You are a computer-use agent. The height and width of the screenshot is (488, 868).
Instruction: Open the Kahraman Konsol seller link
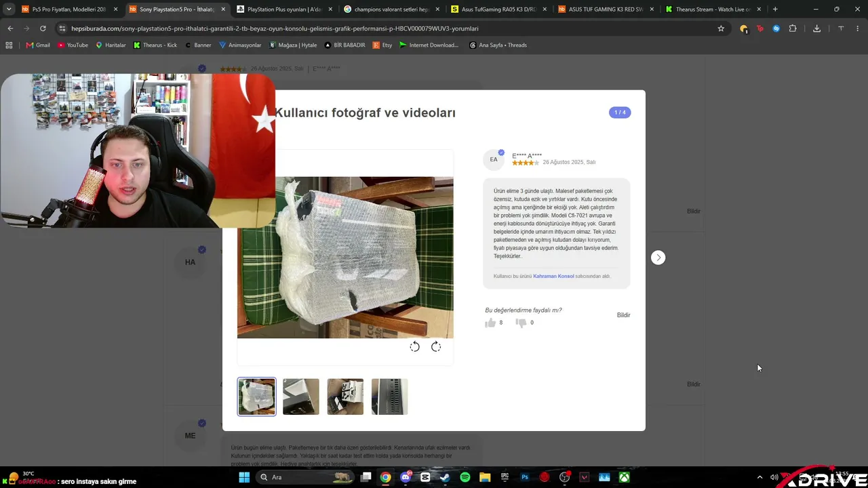(553, 276)
